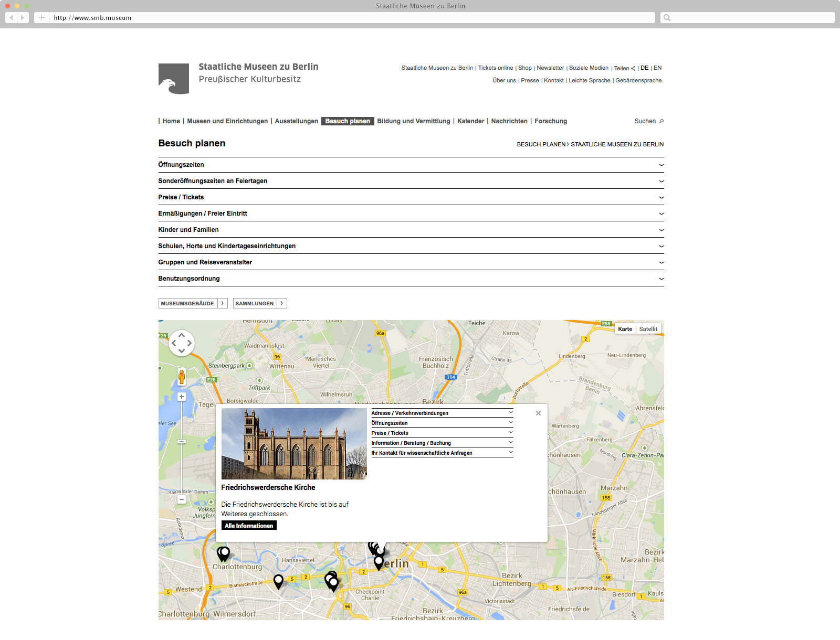Click BESUCH PLANEN breadcrumb link
This screenshot has width=840, height=640.
click(x=541, y=144)
